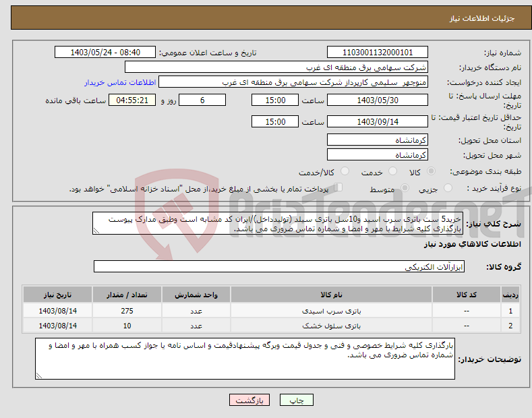Click the remaining days field showing 6

point(202,100)
